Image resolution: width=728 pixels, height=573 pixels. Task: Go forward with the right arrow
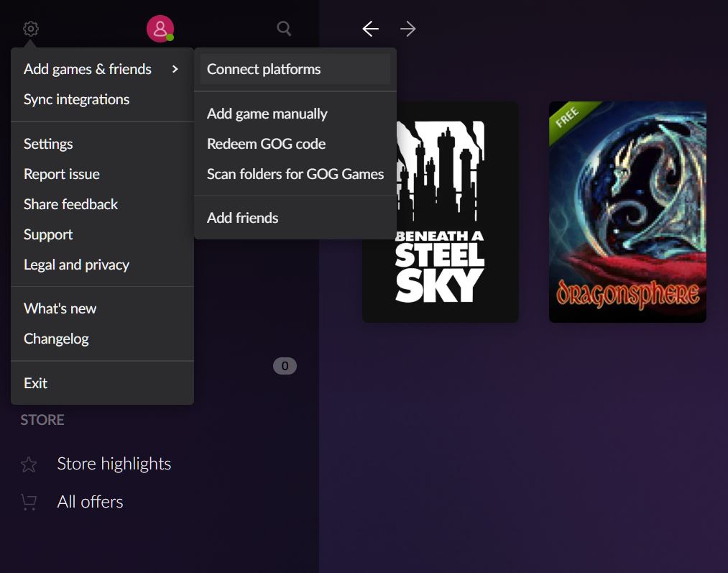(407, 29)
